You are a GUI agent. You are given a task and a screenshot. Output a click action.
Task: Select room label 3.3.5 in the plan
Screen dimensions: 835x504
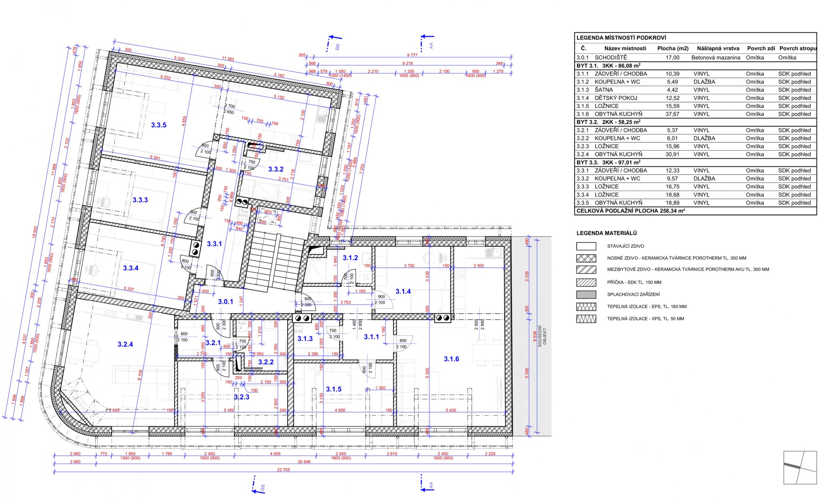point(159,125)
